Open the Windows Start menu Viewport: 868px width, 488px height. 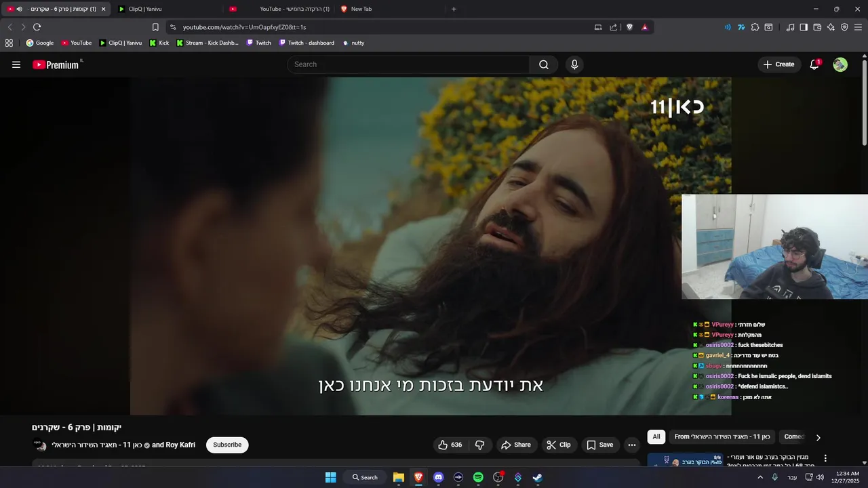point(330,477)
